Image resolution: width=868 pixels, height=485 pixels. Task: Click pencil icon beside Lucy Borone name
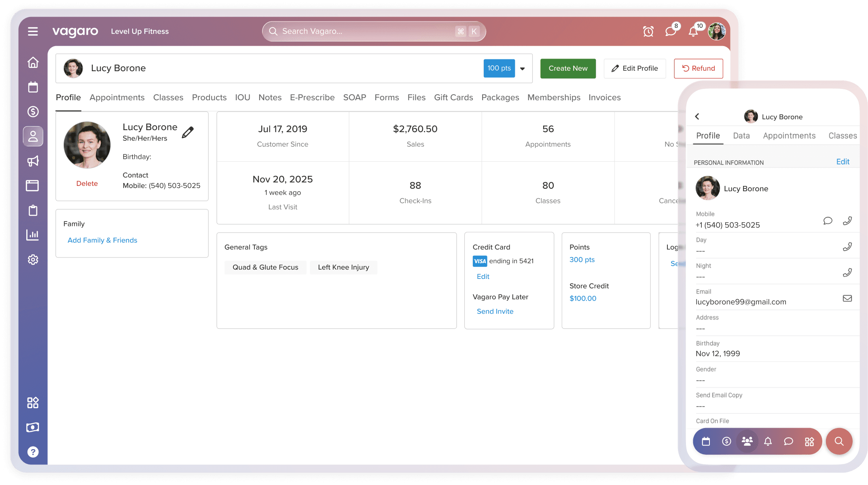188,132
